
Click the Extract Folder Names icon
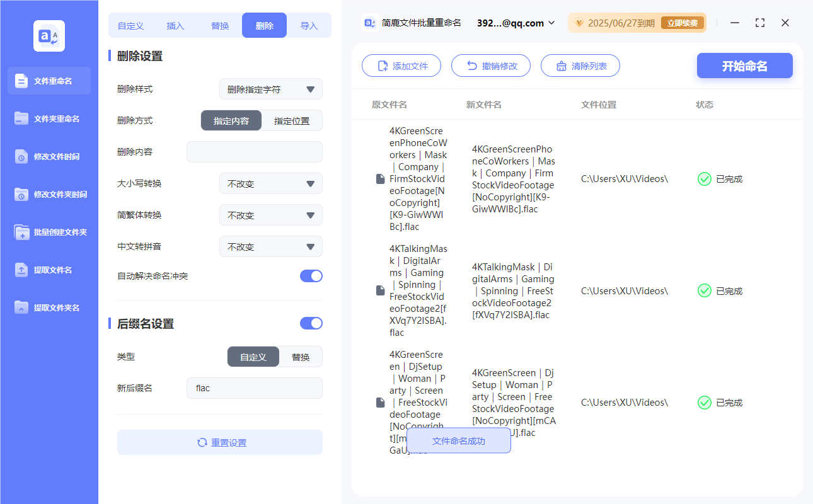[21, 307]
